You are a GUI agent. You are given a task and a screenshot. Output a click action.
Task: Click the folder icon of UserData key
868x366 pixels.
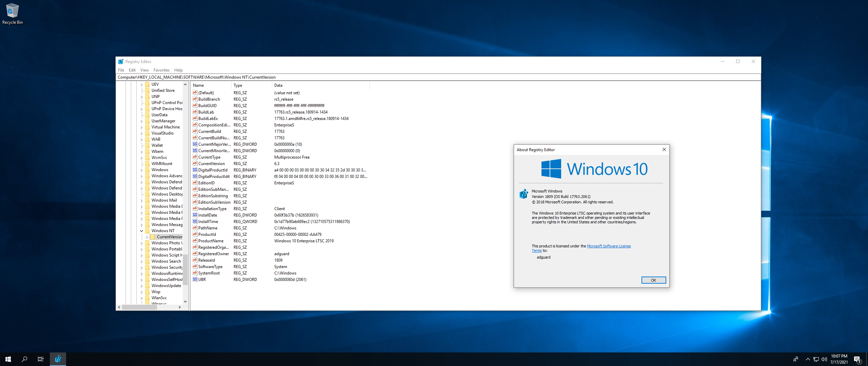(147, 115)
